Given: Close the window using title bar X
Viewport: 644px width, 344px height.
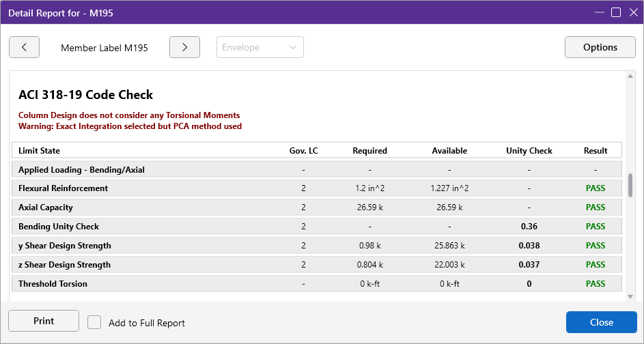Looking at the screenshot, I should point(632,12).
